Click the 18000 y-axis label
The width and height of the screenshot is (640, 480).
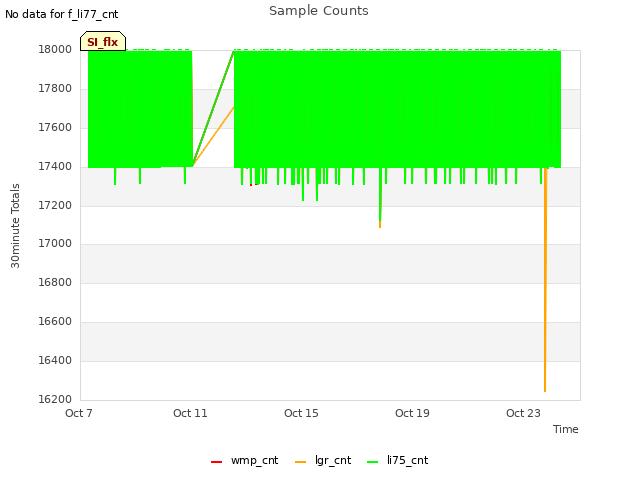[x=55, y=50]
